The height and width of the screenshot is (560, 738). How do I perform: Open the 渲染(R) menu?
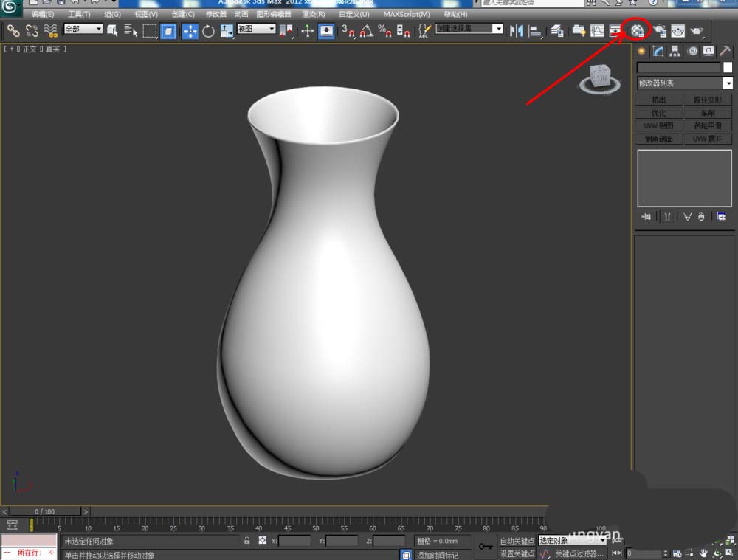coord(314,14)
